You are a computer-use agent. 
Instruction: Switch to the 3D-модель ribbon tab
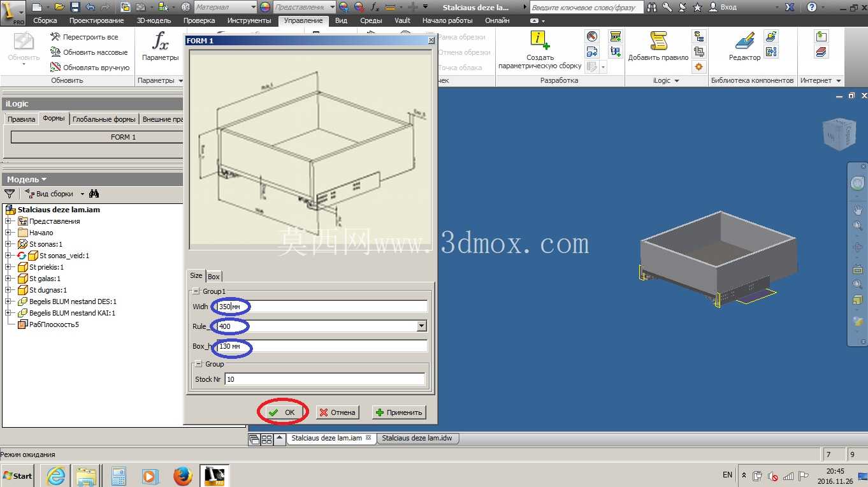tap(154, 20)
